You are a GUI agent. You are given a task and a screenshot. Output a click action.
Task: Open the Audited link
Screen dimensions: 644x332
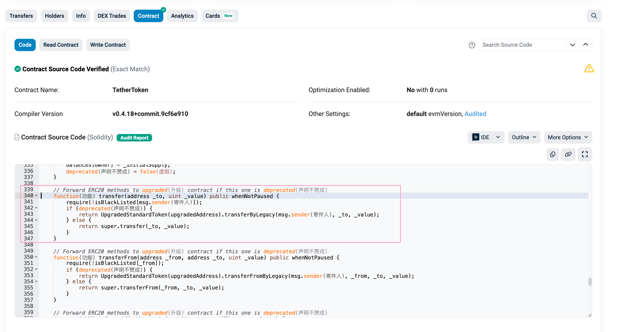475,114
